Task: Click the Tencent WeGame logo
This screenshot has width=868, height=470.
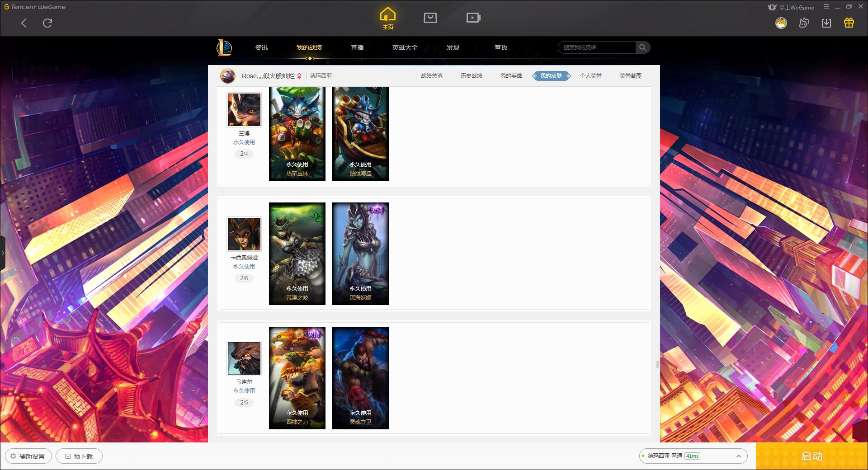Action: point(35,7)
